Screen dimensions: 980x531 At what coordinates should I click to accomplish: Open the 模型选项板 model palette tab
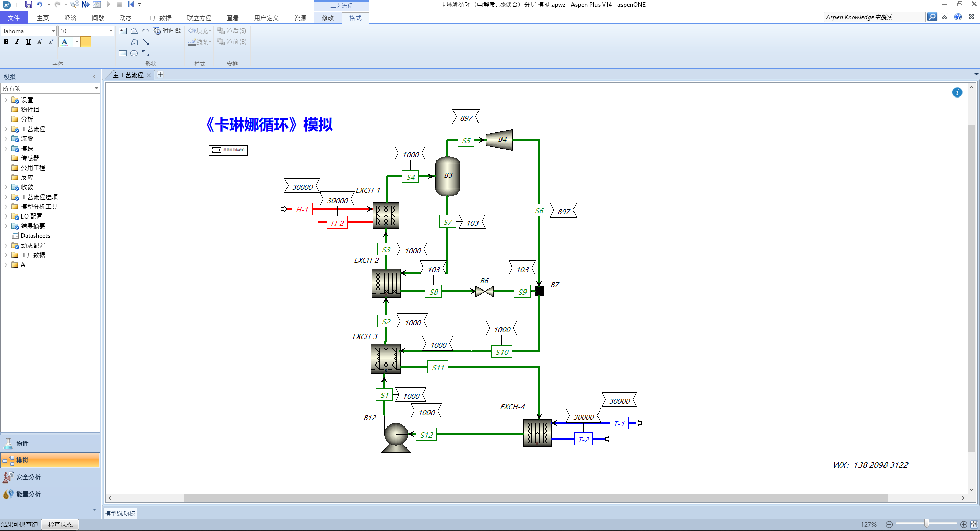(x=120, y=514)
